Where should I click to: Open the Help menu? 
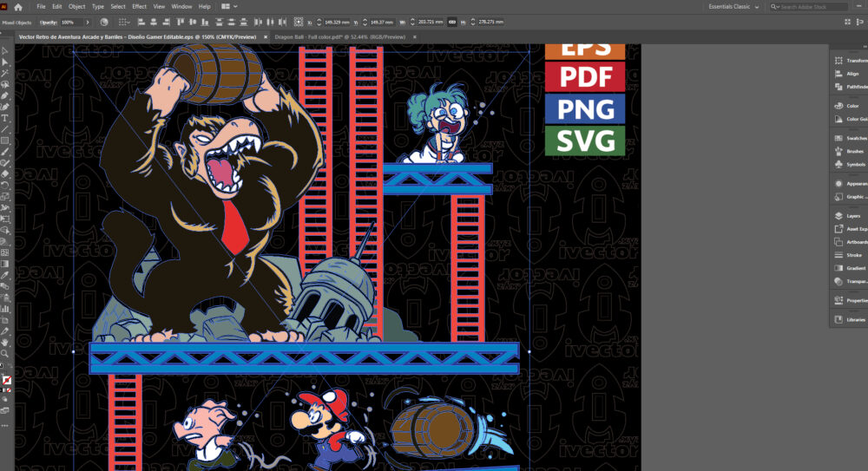(204, 7)
